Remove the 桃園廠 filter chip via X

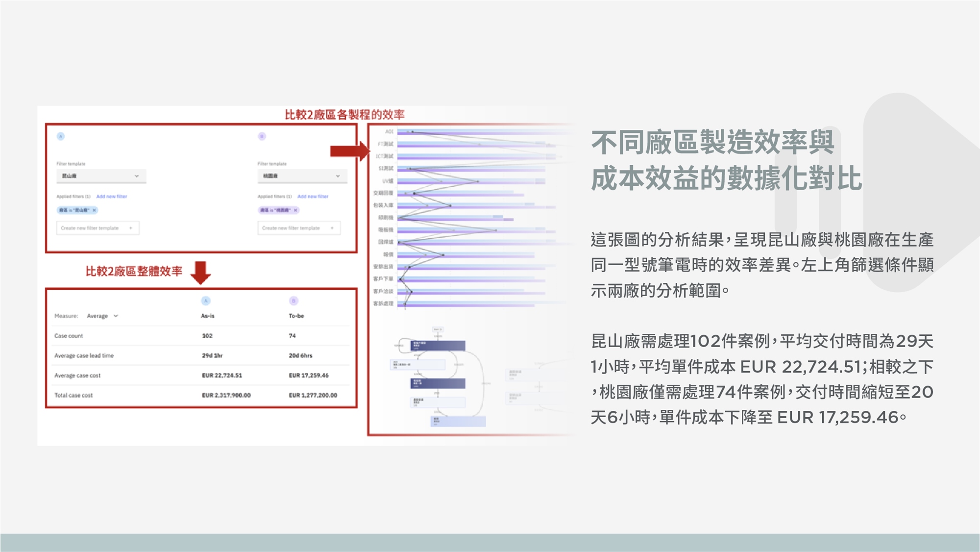click(x=295, y=210)
